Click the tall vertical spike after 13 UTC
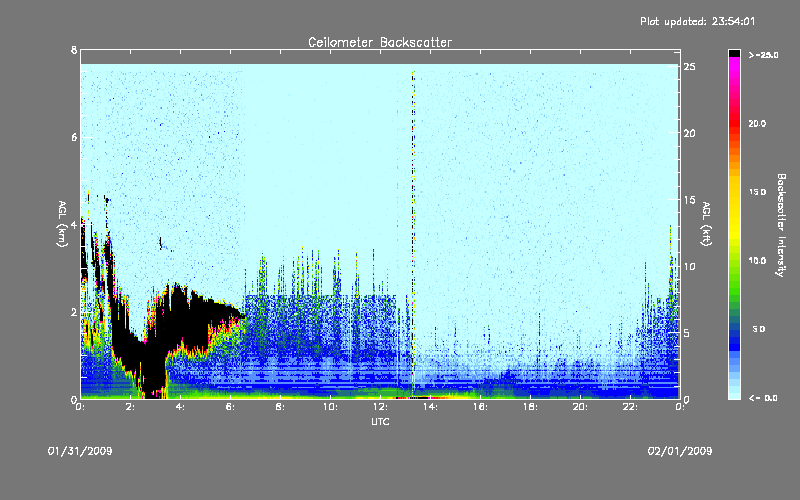The height and width of the screenshot is (500, 800). (412, 200)
